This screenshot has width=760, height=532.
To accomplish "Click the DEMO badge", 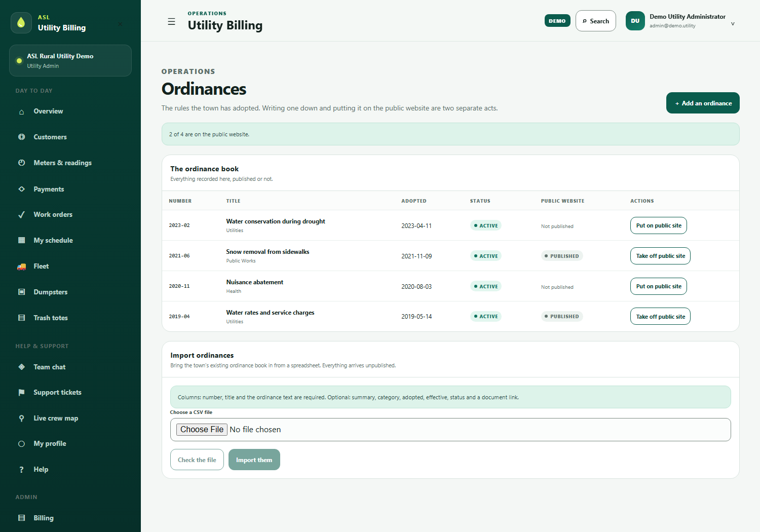I will tap(557, 21).
